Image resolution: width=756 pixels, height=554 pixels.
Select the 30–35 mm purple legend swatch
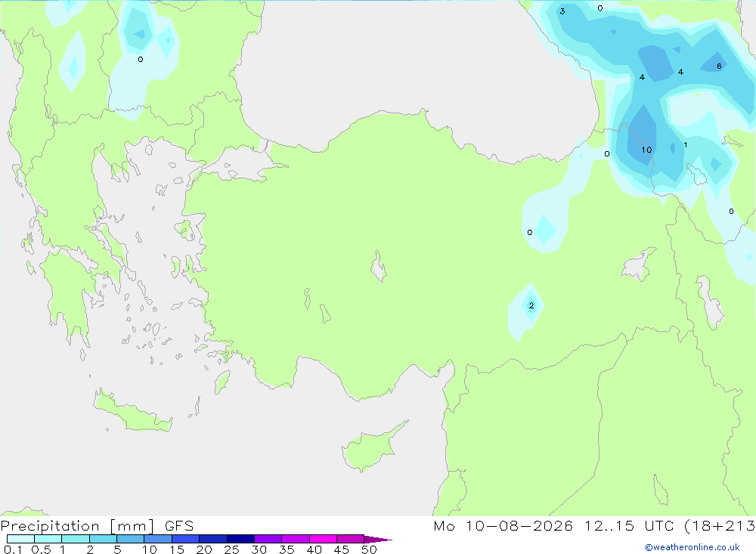coord(268,539)
